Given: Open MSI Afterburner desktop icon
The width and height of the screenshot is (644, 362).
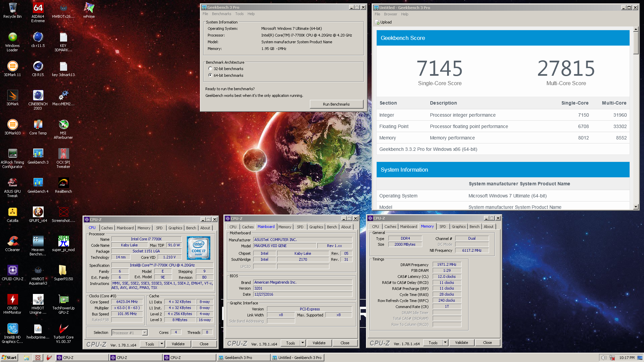Looking at the screenshot, I should (63, 129).
